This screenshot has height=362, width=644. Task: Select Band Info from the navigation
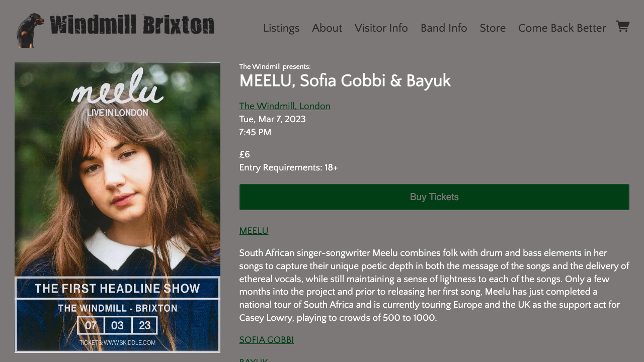444,28
